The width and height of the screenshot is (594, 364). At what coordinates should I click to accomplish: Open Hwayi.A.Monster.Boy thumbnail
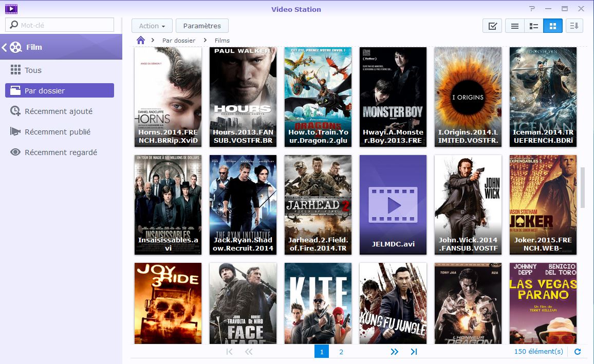393,97
